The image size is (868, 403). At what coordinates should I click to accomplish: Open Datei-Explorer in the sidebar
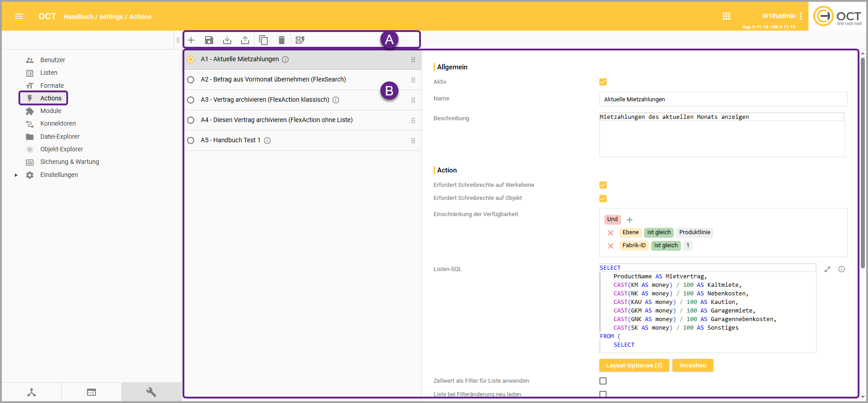[x=59, y=136]
